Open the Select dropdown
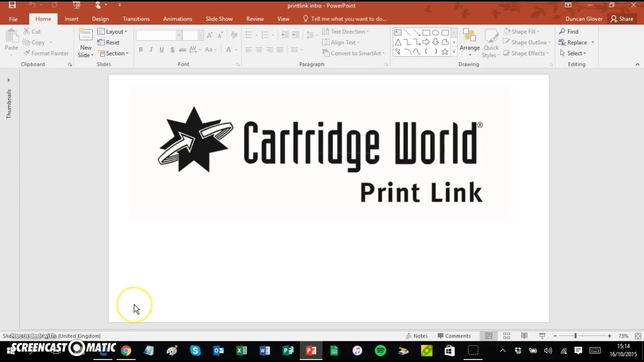 click(573, 53)
